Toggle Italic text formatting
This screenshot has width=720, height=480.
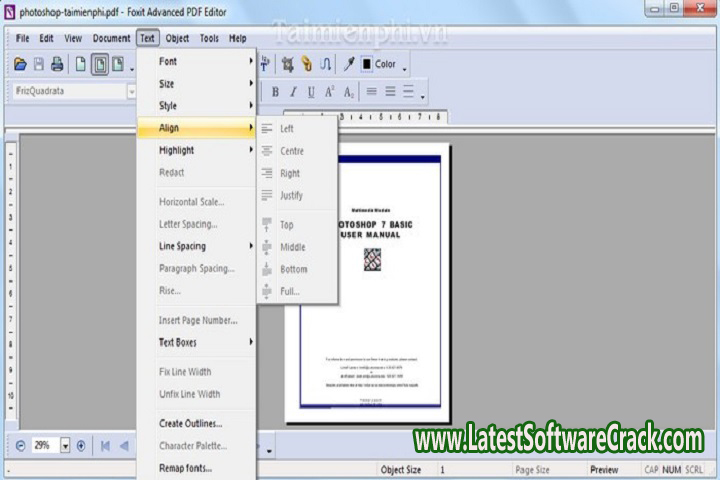[x=293, y=92]
